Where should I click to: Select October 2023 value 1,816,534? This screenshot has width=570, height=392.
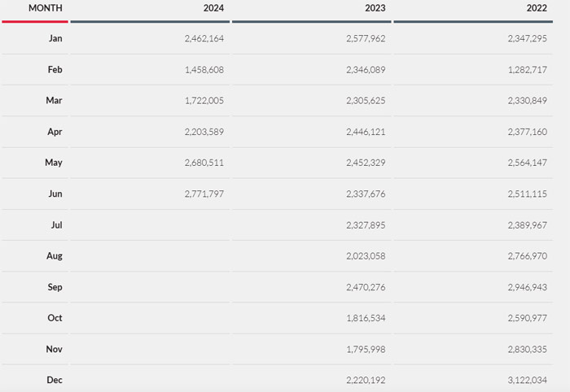click(x=359, y=318)
